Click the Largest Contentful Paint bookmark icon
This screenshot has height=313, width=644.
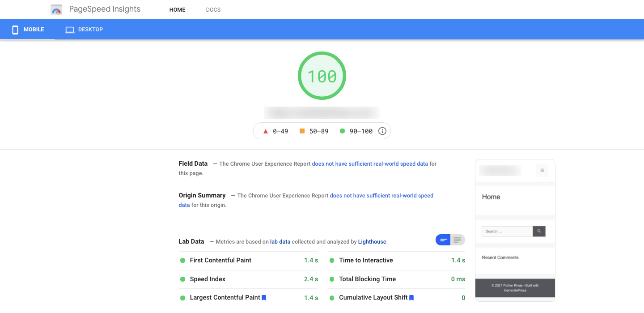click(x=264, y=298)
